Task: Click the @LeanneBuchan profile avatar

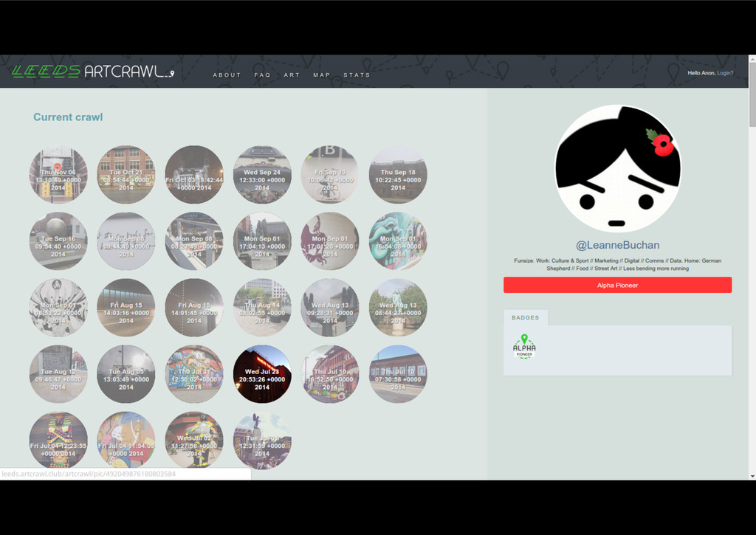Action: point(617,169)
